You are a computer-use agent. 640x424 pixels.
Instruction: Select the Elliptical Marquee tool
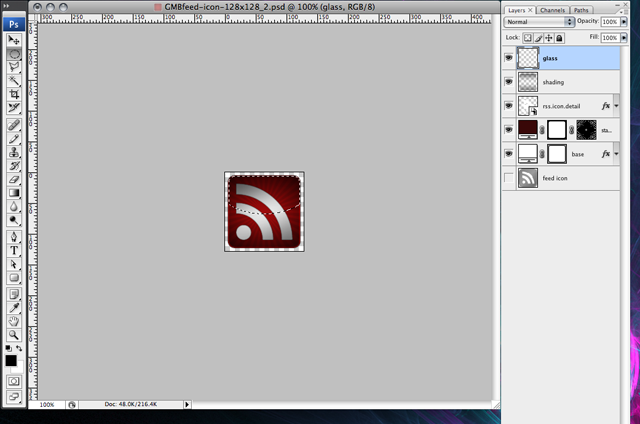tap(14, 53)
